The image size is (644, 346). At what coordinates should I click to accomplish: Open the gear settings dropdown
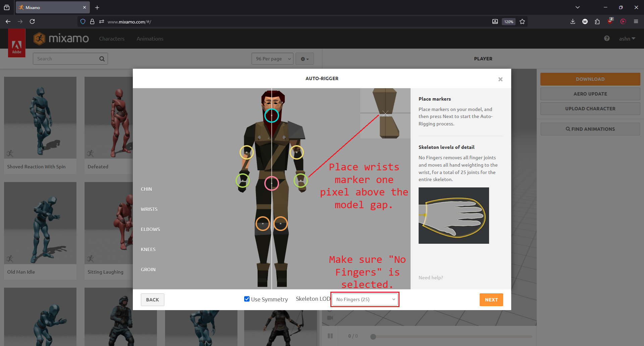pyautogui.click(x=305, y=59)
